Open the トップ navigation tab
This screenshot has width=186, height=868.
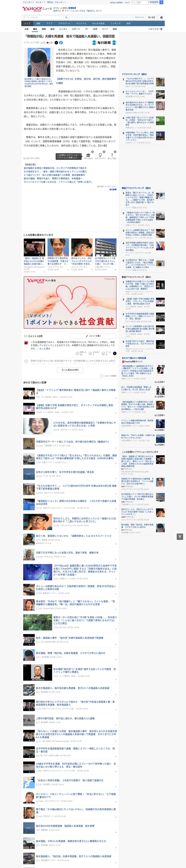pyautogui.click(x=27, y=23)
